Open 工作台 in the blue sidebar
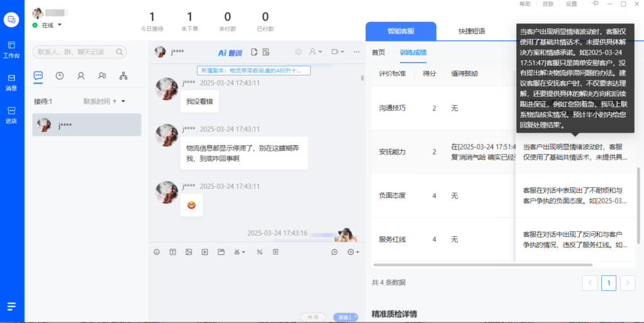644x323 pixels. (x=11, y=50)
